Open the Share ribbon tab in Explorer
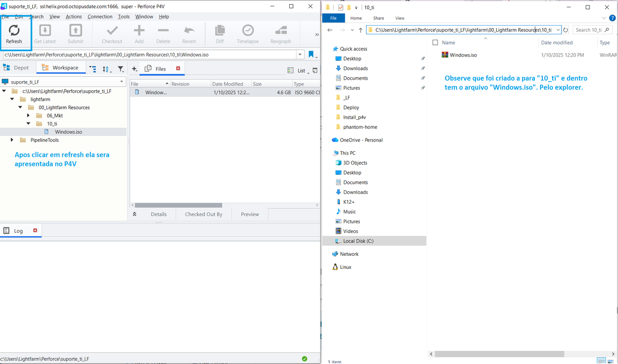Image resolution: width=618 pixels, height=364 pixels. [379, 18]
